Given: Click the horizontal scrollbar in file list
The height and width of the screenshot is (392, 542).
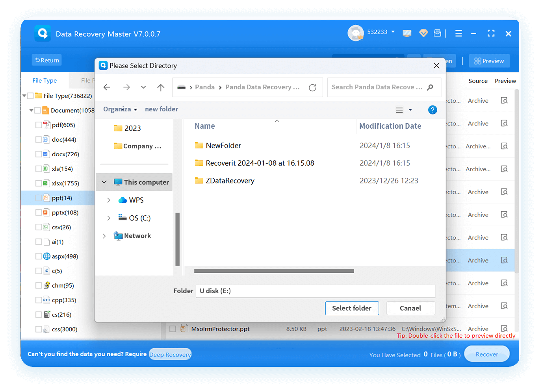Looking at the screenshot, I should point(274,271).
